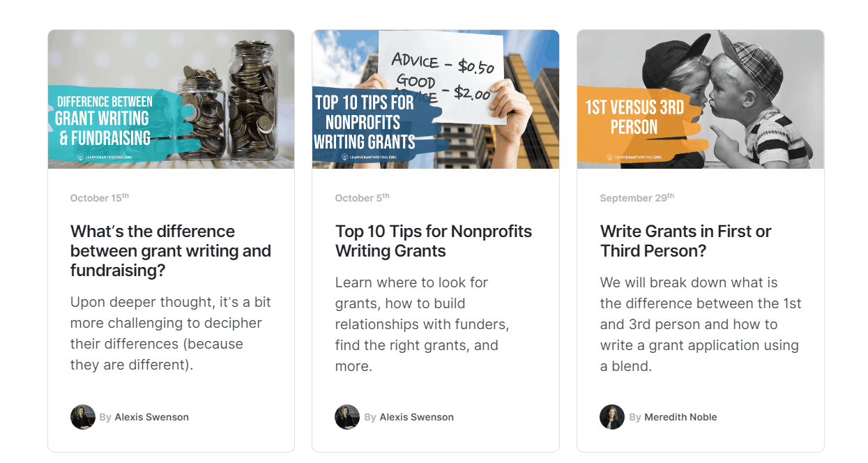Viewport: 868px width, 463px height.
Task: Click the Meredith Noble author name
Action: (x=680, y=417)
